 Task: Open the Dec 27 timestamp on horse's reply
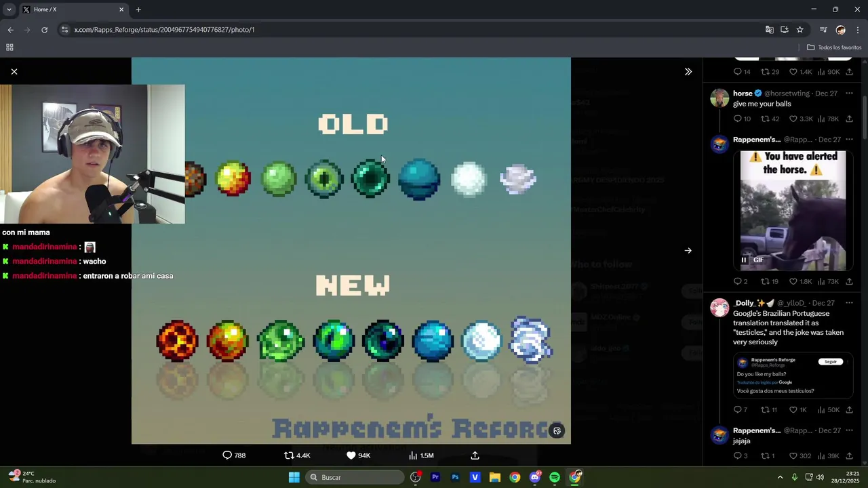click(826, 94)
